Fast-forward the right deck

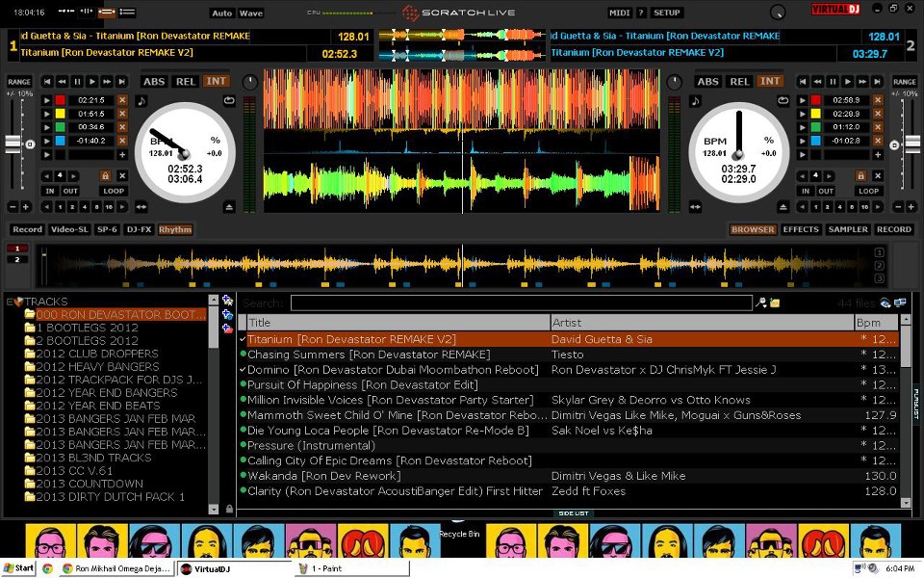pyautogui.click(x=862, y=81)
